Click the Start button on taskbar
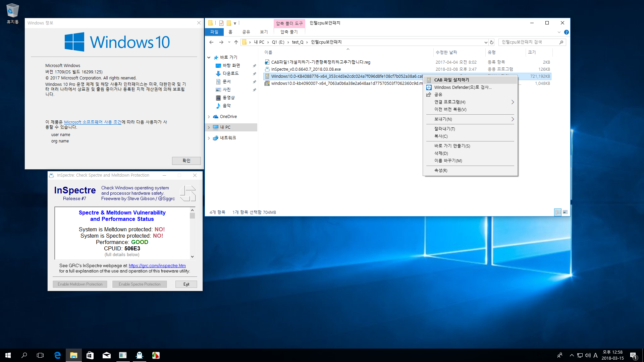Viewport: 644px width, 362px height. pyautogui.click(x=8, y=355)
